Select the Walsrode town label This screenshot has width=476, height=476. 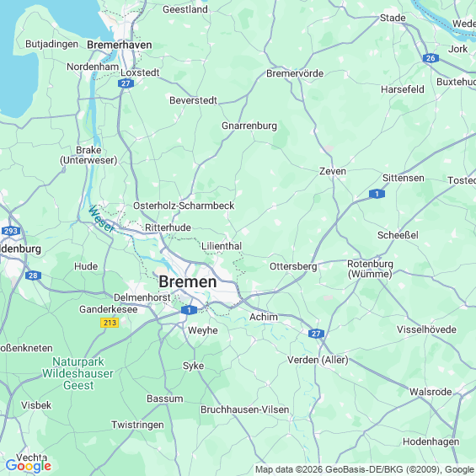[431, 392]
